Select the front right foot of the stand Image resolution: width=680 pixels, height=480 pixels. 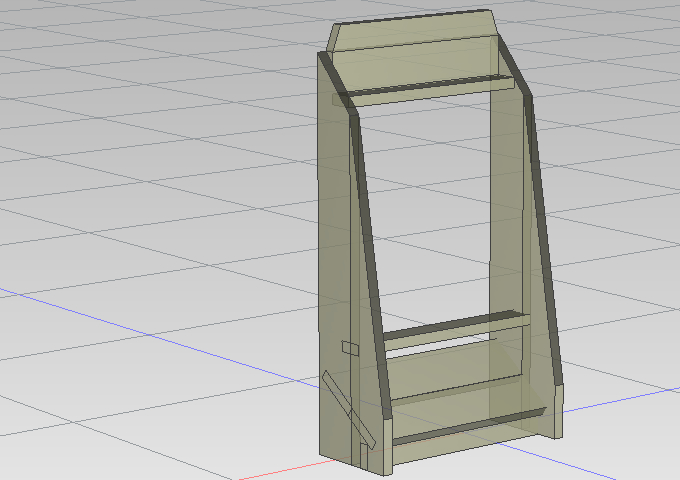[559, 411]
